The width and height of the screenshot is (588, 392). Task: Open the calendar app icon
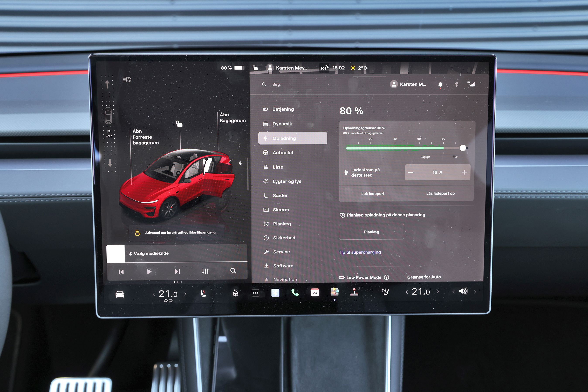click(315, 293)
